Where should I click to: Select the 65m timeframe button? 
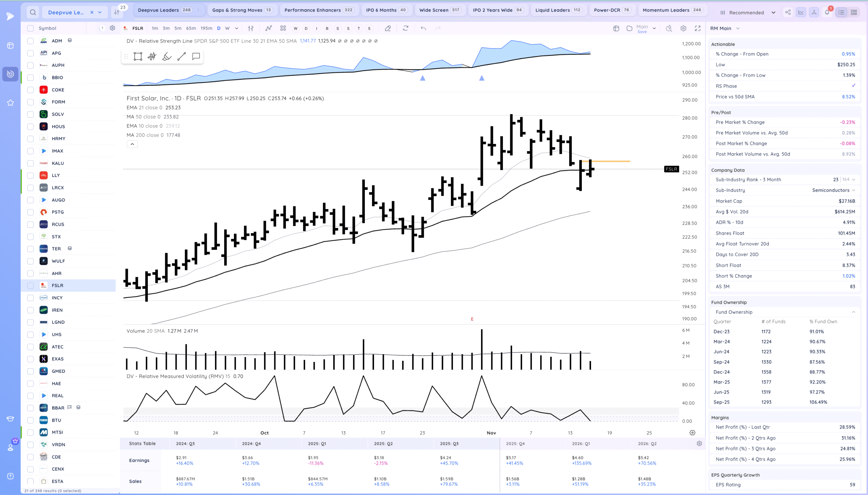191,28
